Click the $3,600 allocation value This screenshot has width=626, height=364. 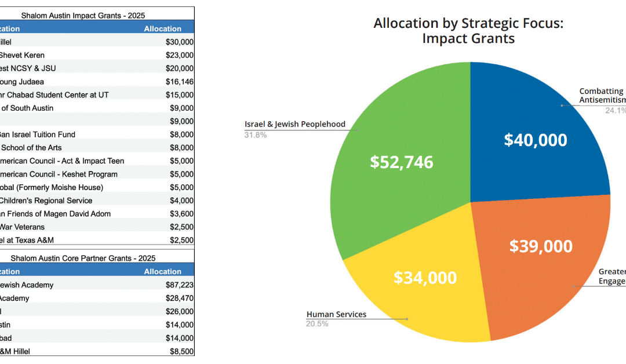[x=181, y=213]
